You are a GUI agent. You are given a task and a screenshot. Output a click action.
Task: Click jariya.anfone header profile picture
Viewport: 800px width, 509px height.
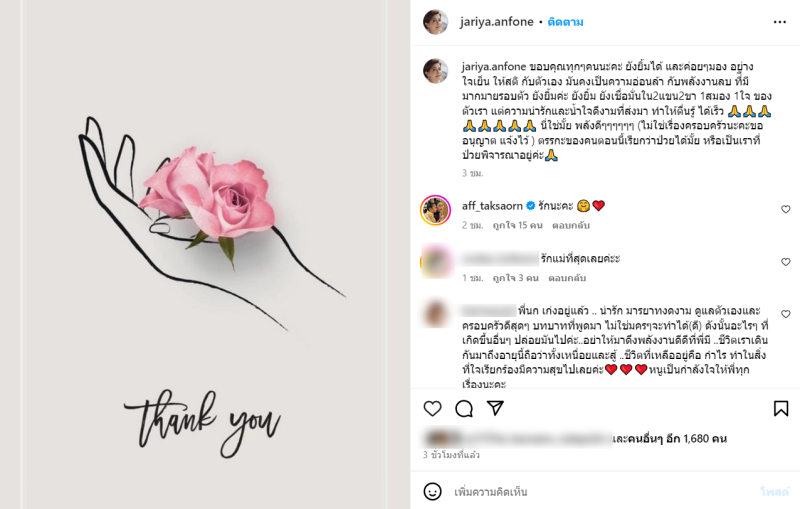(x=436, y=22)
